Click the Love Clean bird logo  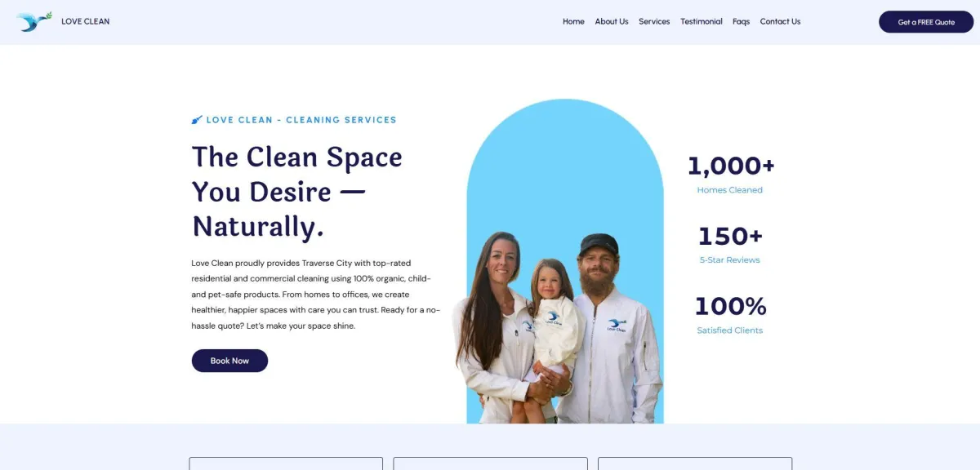[34, 21]
